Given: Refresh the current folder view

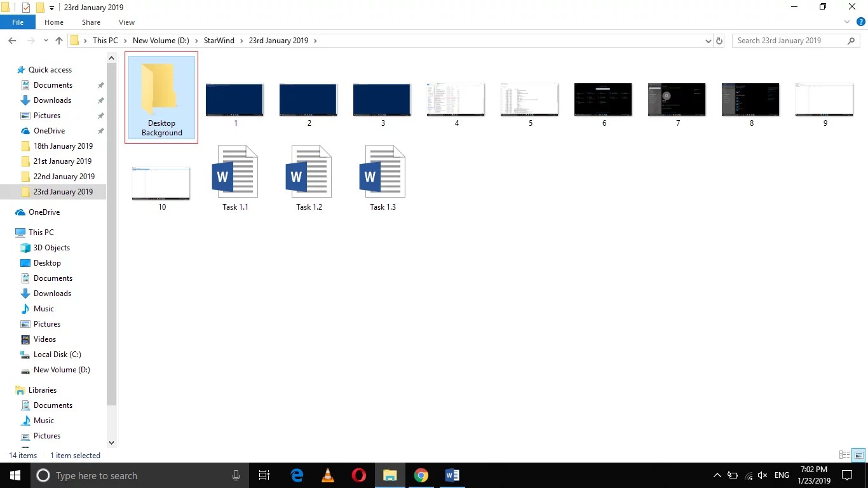Looking at the screenshot, I should click(x=720, y=40).
